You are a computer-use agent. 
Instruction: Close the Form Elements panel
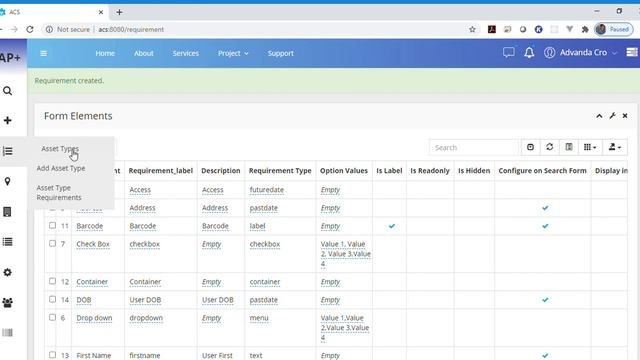coord(625,116)
